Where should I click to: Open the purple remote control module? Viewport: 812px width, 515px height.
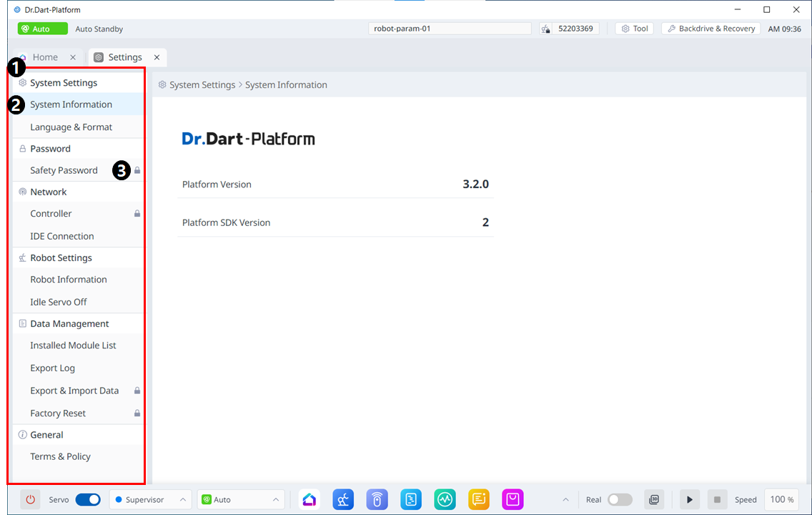(x=377, y=499)
